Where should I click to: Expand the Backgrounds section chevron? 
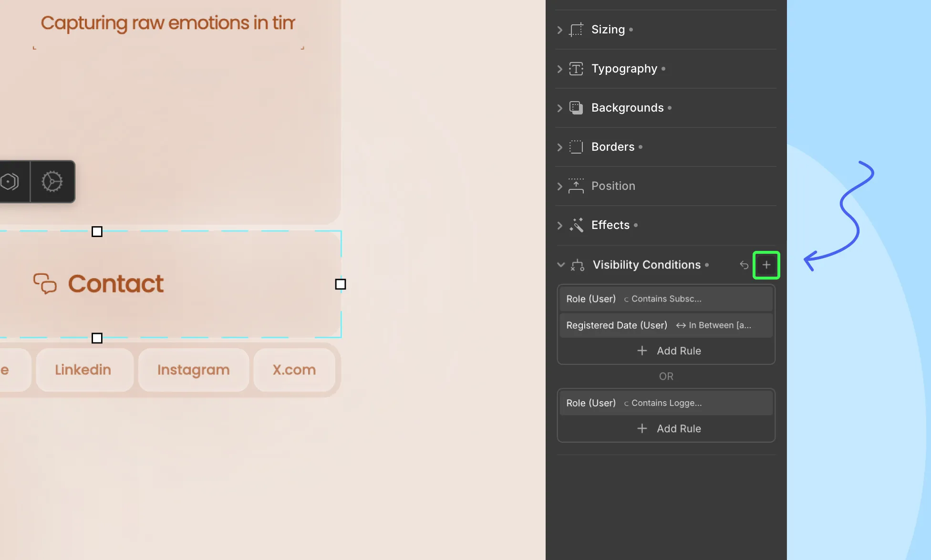(560, 108)
